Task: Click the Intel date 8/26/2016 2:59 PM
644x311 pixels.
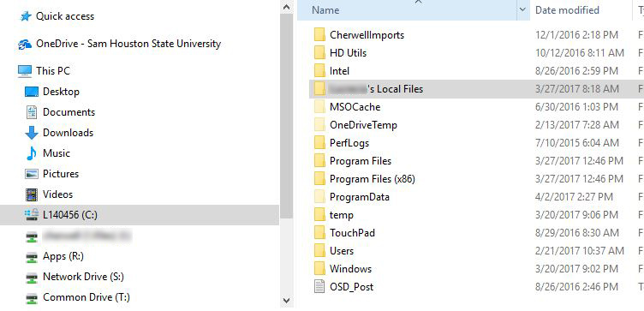Action: 576,71
